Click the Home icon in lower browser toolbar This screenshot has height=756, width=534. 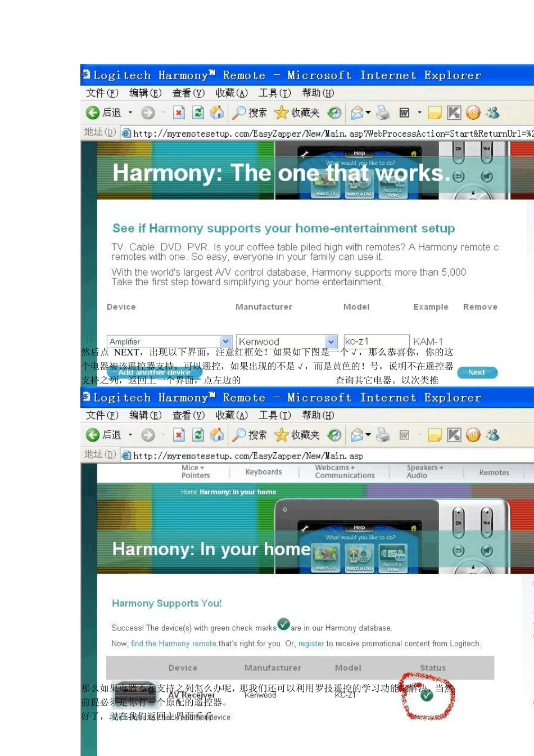pos(217,435)
